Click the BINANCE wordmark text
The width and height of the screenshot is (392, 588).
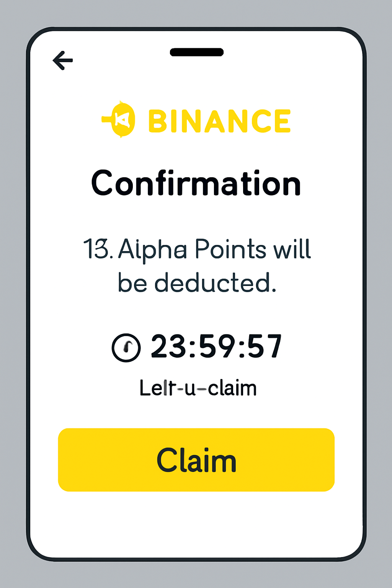coord(219,121)
